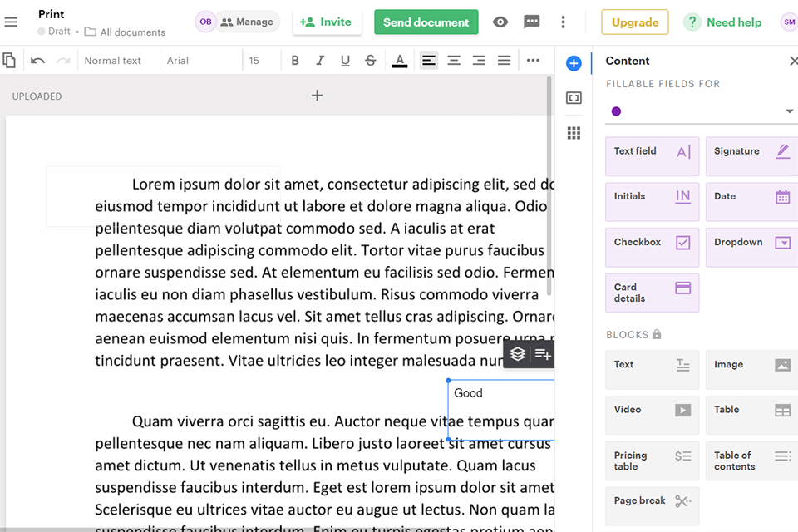Click the undo arrow icon
Screen dimensions: 798x532
click(x=37, y=61)
